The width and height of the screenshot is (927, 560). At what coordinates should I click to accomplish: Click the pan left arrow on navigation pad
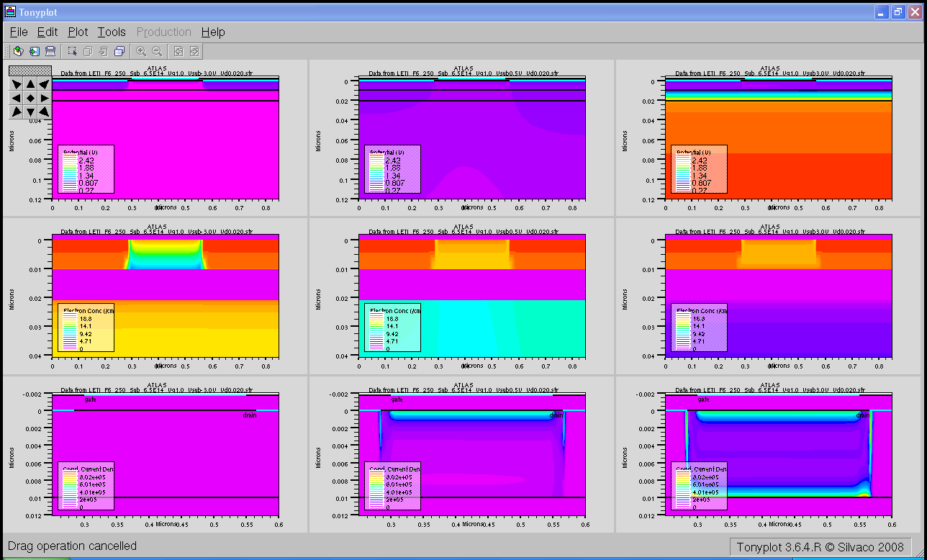[x=17, y=98]
